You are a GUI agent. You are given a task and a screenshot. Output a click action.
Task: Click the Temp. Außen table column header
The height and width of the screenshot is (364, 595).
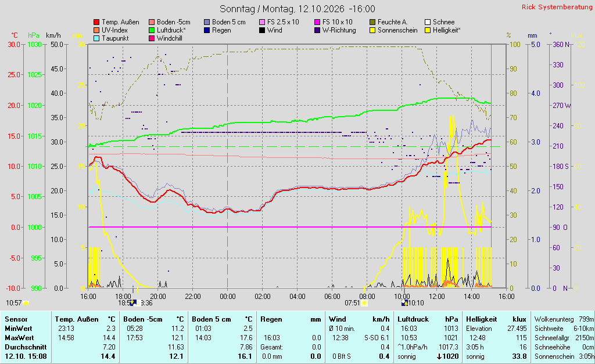(x=77, y=319)
